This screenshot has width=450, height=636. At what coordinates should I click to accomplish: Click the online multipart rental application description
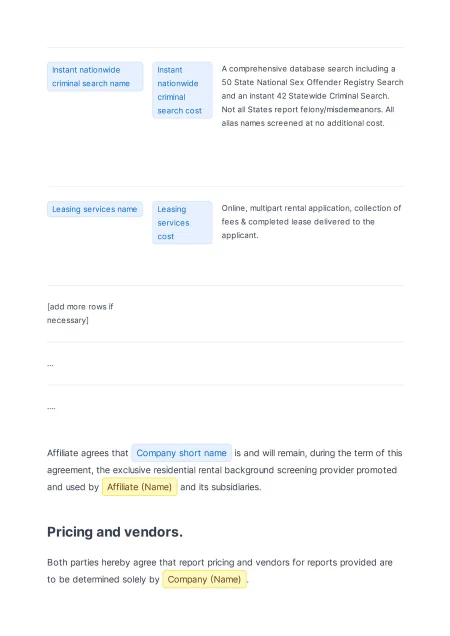311,221
